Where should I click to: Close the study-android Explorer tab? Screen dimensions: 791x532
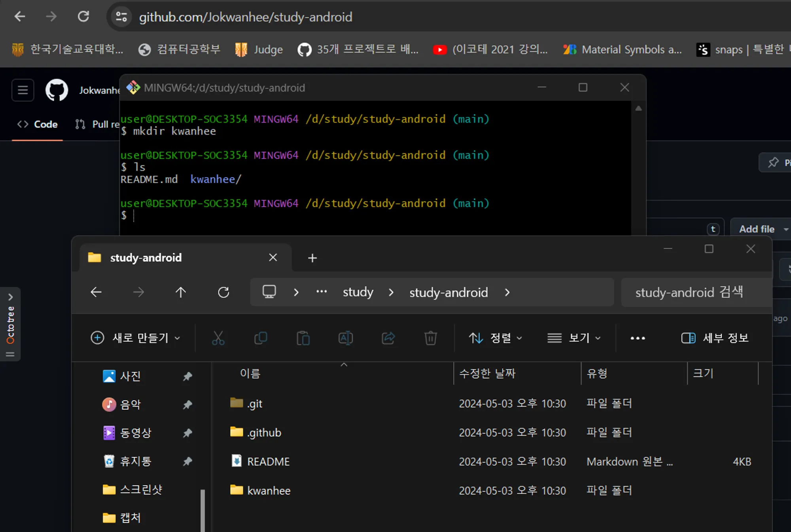(273, 257)
